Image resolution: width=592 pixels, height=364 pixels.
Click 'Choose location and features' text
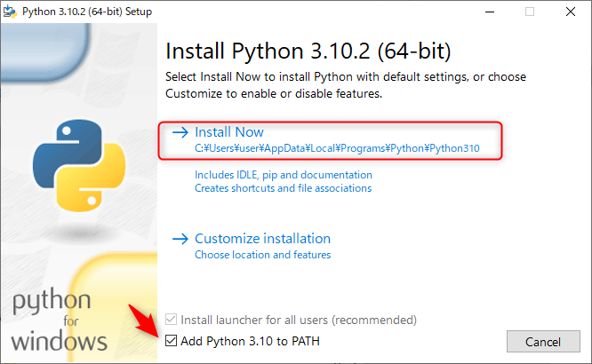(x=262, y=255)
